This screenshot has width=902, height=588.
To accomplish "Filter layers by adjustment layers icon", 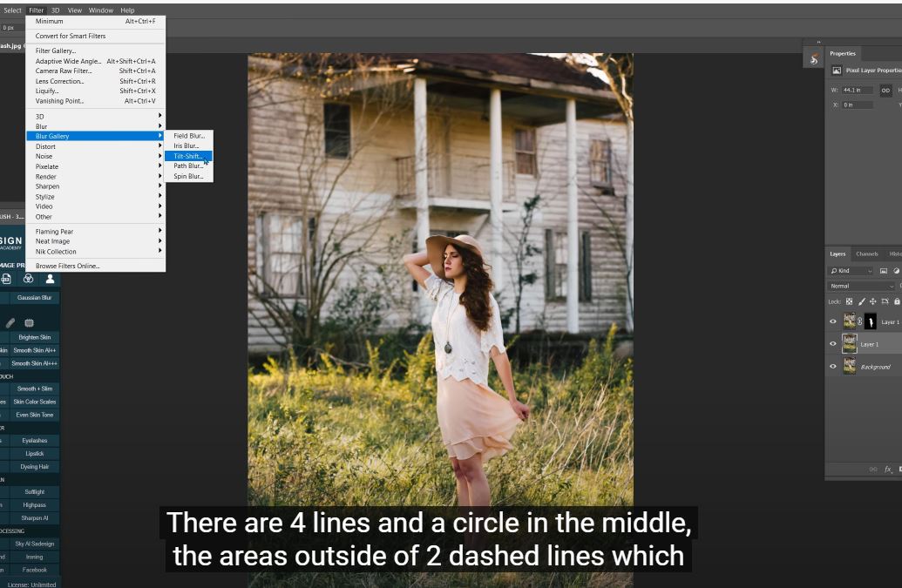I will coord(896,271).
